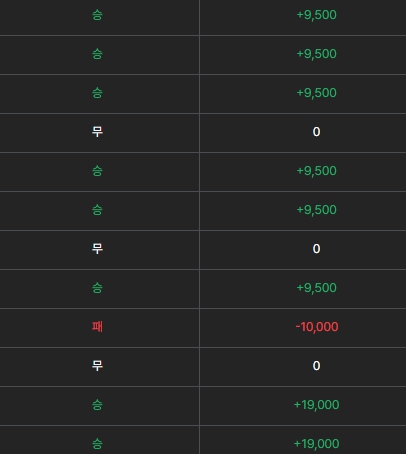Click the first +19,000 amount

(x=317, y=405)
